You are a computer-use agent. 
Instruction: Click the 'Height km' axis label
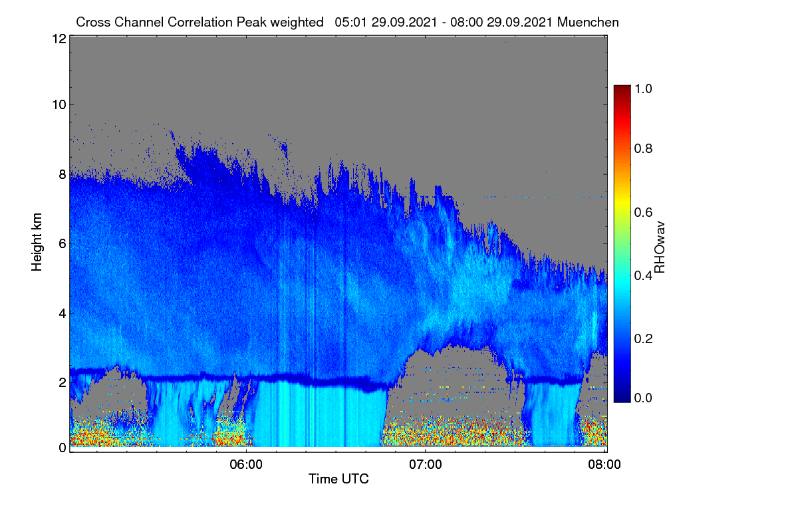(37, 241)
